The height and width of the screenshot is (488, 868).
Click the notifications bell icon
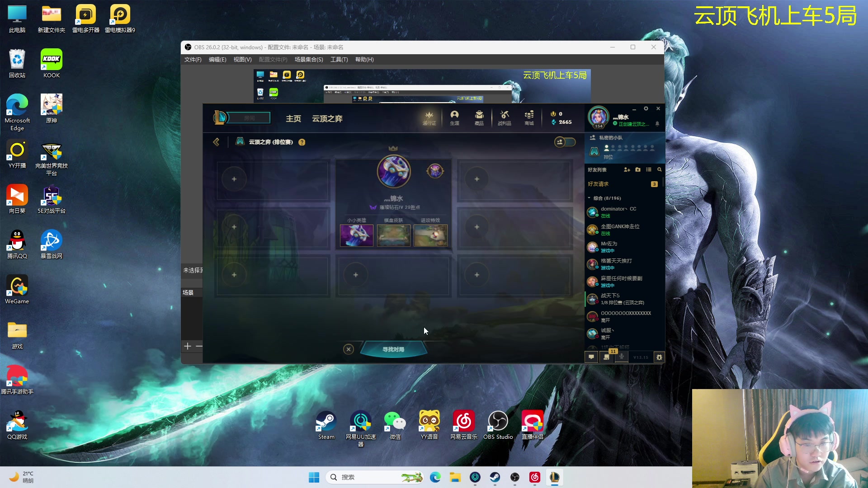point(657,124)
